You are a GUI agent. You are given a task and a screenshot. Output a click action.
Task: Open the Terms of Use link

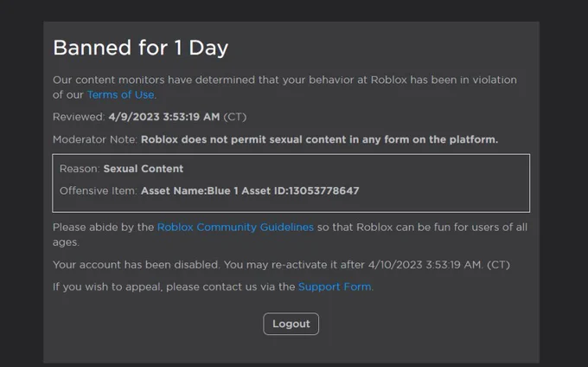[121, 94]
